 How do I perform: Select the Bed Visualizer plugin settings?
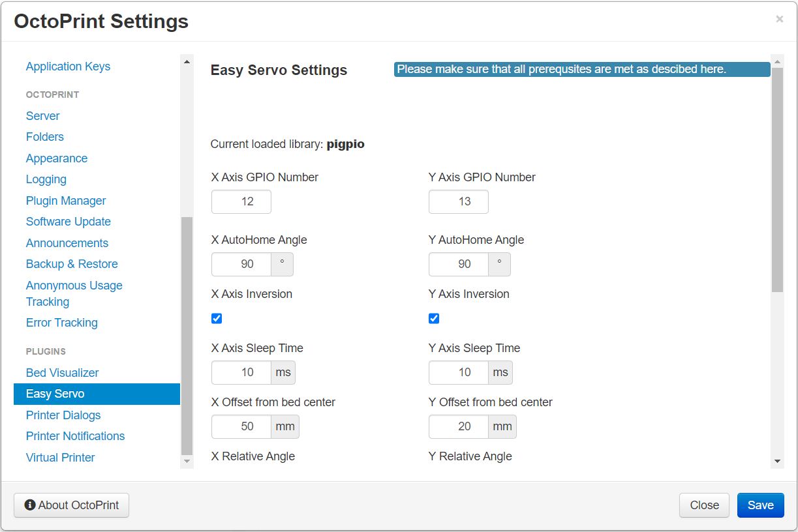[63, 373]
